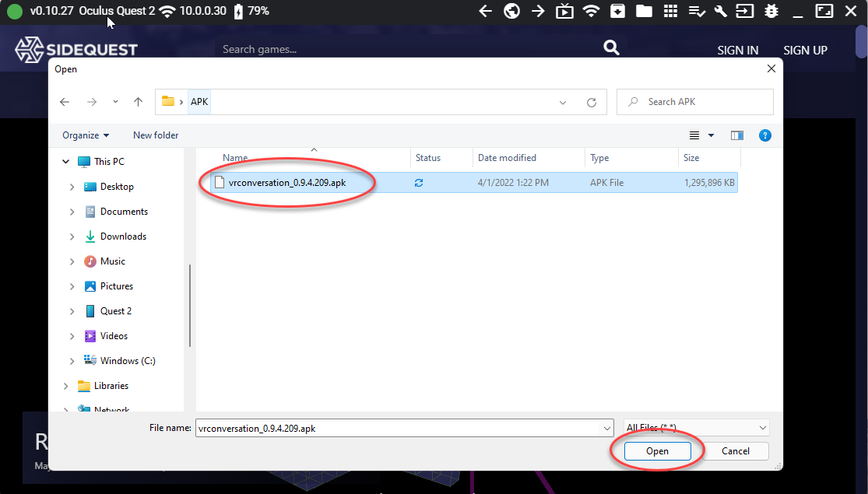
Task: Sort by Type column header
Action: (x=599, y=158)
